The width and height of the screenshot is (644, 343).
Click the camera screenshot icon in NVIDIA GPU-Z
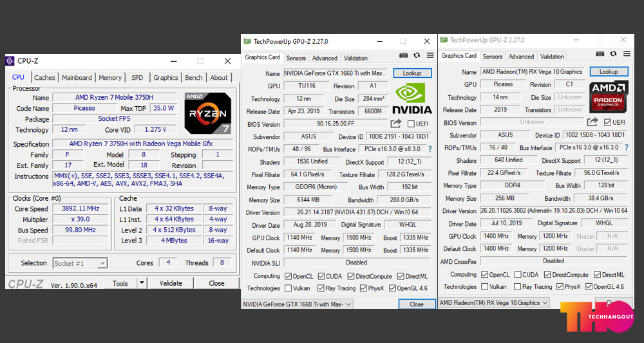[403, 55]
